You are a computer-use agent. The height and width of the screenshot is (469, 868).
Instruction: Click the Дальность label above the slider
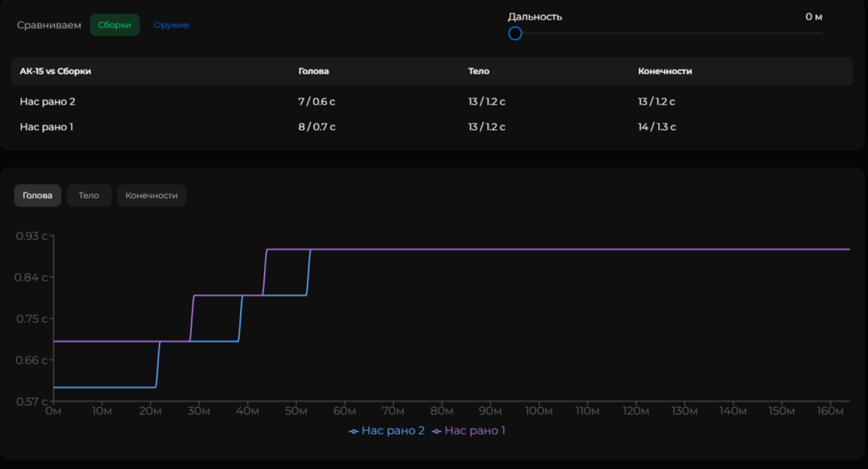[x=535, y=17]
